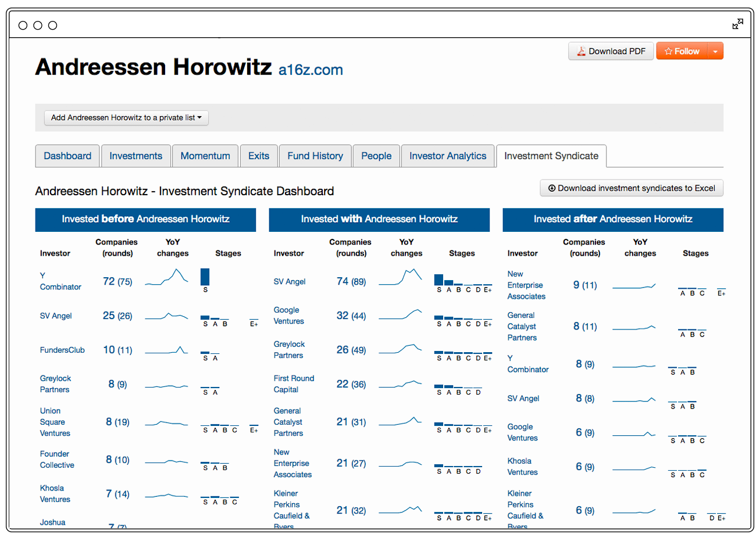Open the Union Square Ventures link

pos(55,422)
